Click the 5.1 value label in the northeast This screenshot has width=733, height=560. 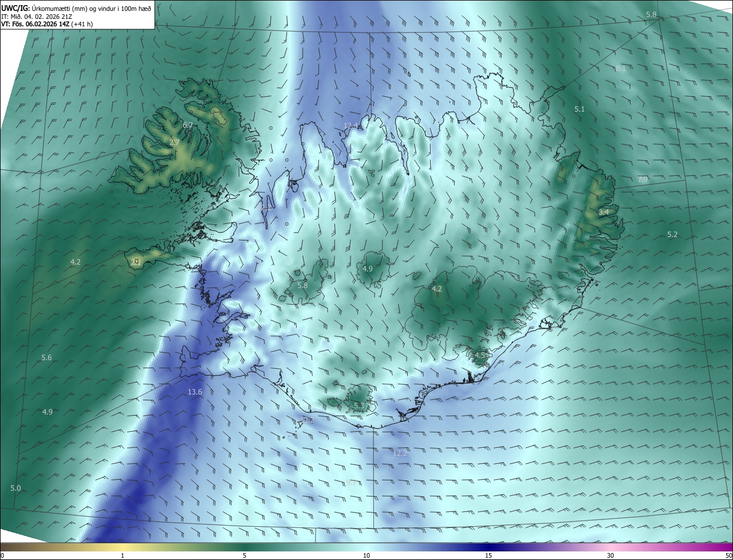pos(580,109)
